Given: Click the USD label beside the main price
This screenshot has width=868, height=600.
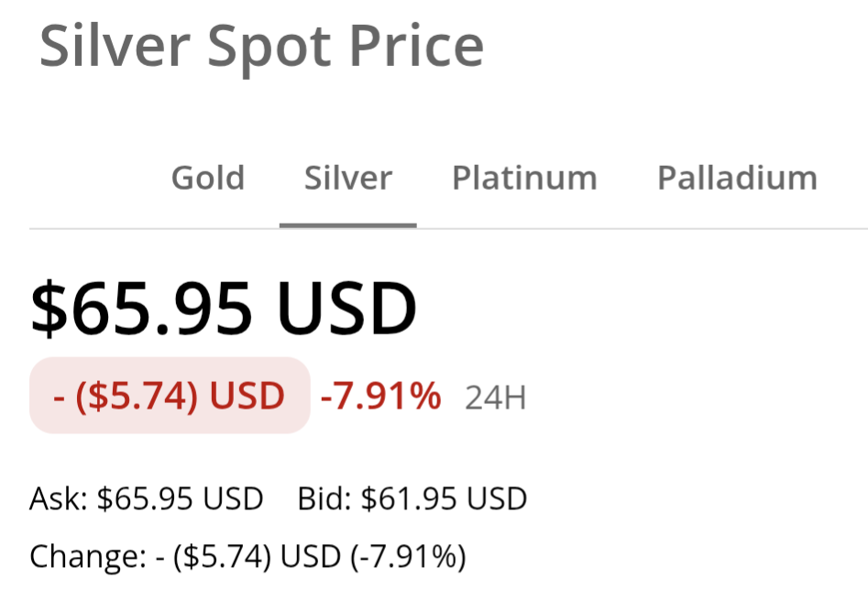Looking at the screenshot, I should point(345,309).
